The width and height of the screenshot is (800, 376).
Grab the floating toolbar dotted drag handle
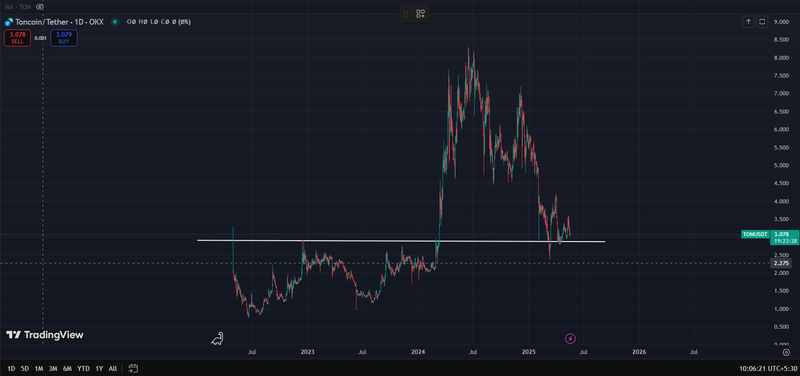406,14
